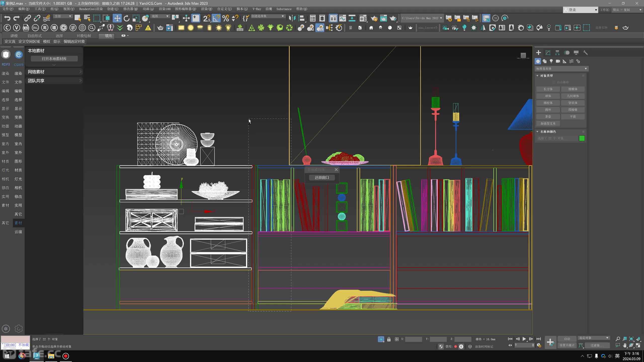This screenshot has width=644, height=362.
Task: Click the 设置关键点 button
Action: pyautogui.click(x=567, y=345)
